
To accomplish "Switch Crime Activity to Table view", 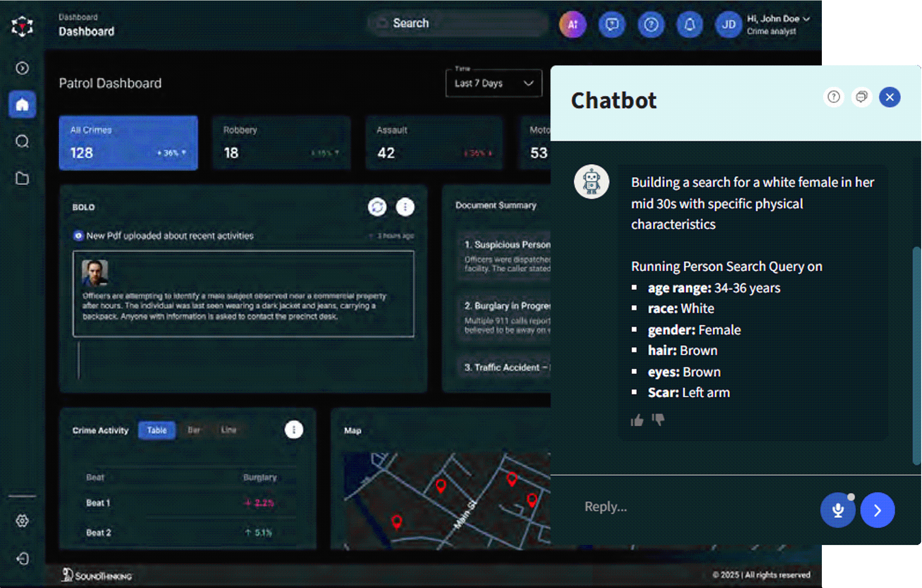I will pos(156,430).
